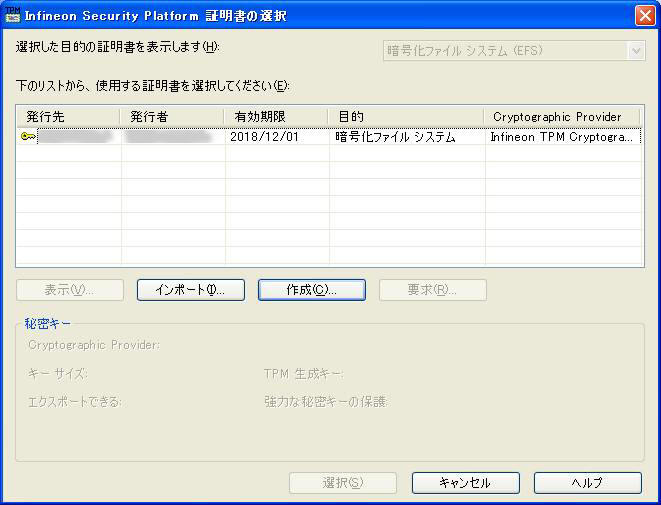Screen dimensions: 661x505
Task: Click the TPM icon in the title bar
Action: coord(13,15)
